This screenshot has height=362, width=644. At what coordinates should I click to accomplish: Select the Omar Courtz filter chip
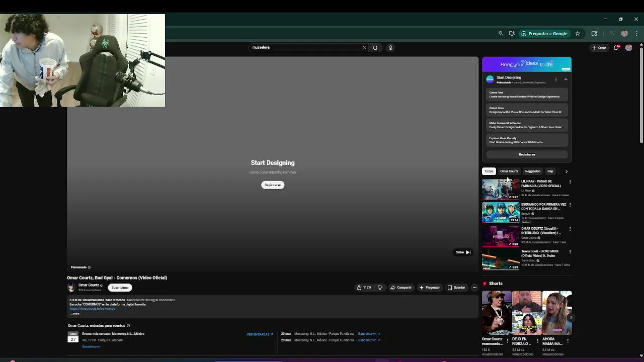509,171
